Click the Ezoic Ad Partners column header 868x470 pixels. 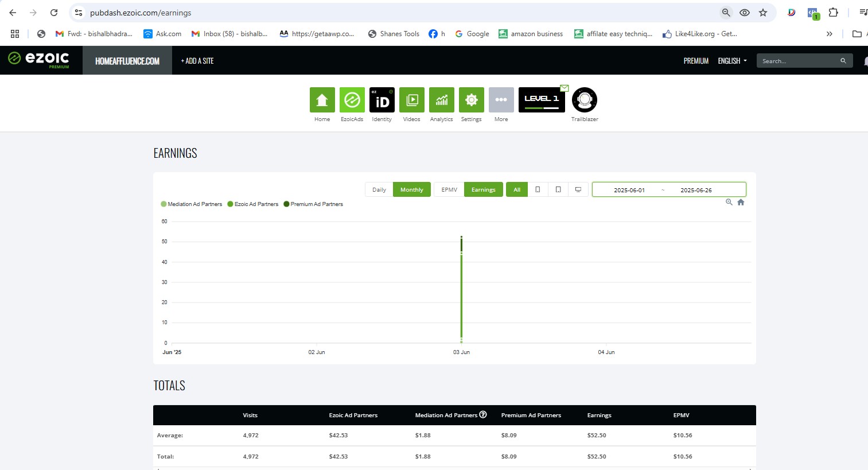[353, 415]
